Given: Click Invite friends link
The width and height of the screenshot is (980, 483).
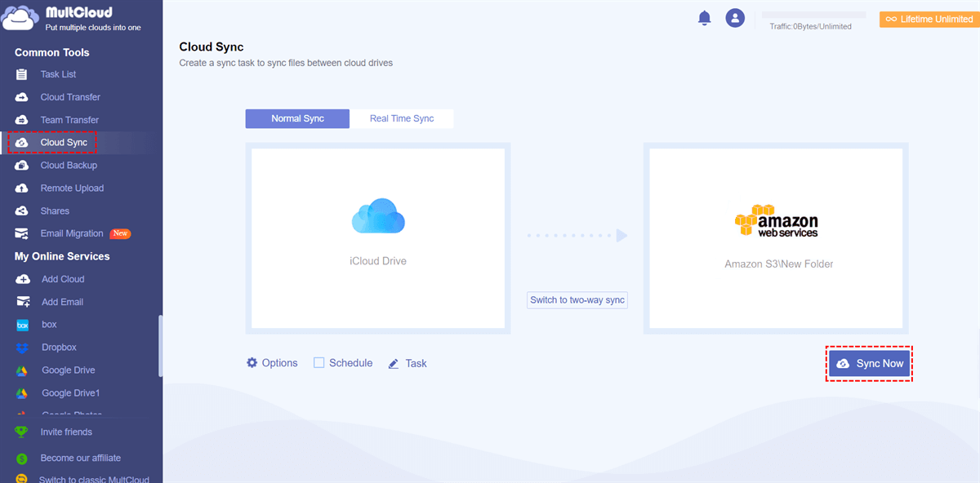Looking at the screenshot, I should (66, 432).
